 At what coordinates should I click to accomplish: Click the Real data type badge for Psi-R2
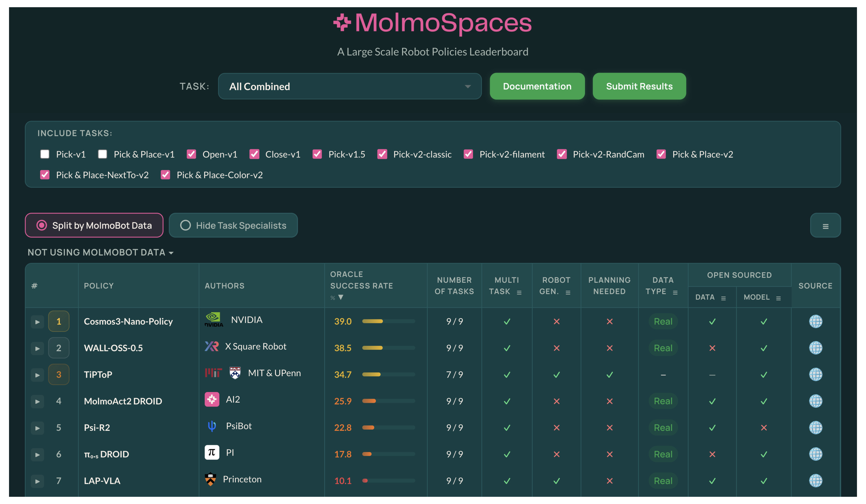click(x=662, y=427)
